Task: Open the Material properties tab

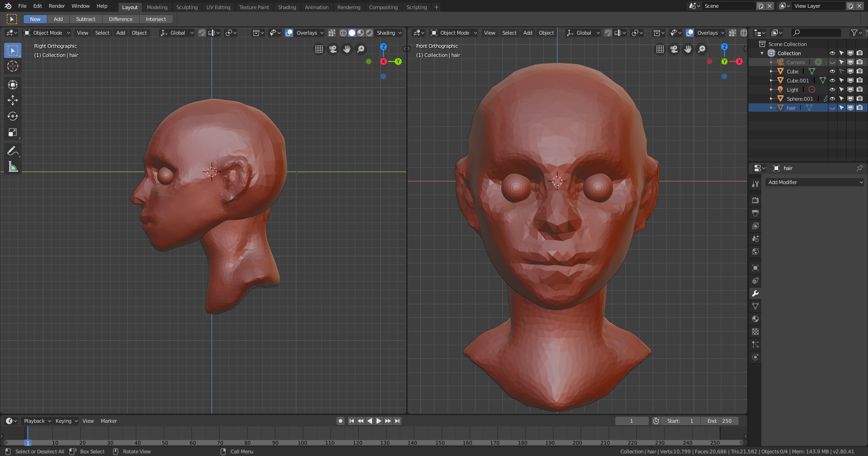Action: 755,319
